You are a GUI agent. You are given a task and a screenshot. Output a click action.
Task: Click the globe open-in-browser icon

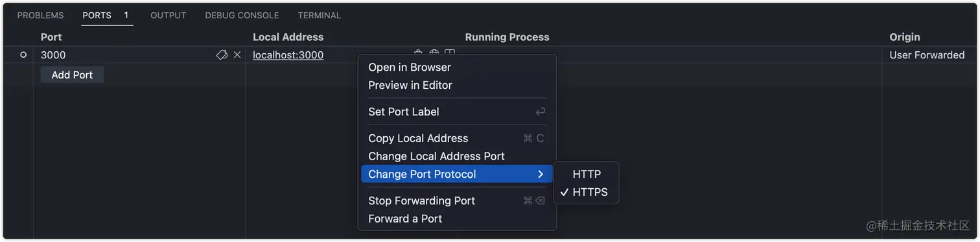click(x=434, y=52)
